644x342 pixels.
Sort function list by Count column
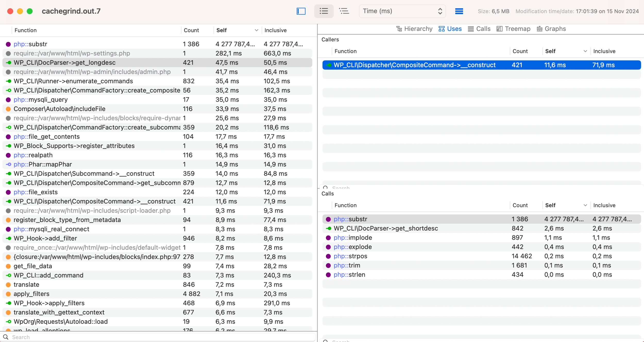pyautogui.click(x=191, y=30)
